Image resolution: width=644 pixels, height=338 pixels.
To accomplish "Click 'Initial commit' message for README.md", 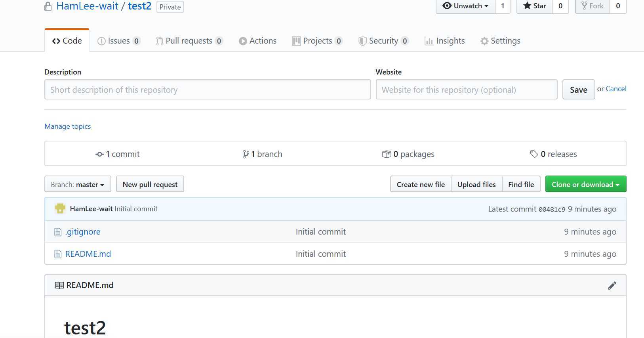I will pyautogui.click(x=321, y=254).
